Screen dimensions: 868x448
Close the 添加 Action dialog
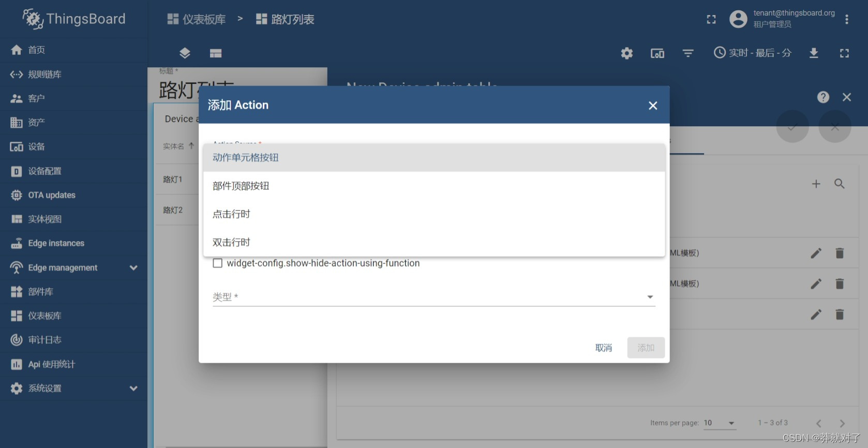[x=653, y=106]
